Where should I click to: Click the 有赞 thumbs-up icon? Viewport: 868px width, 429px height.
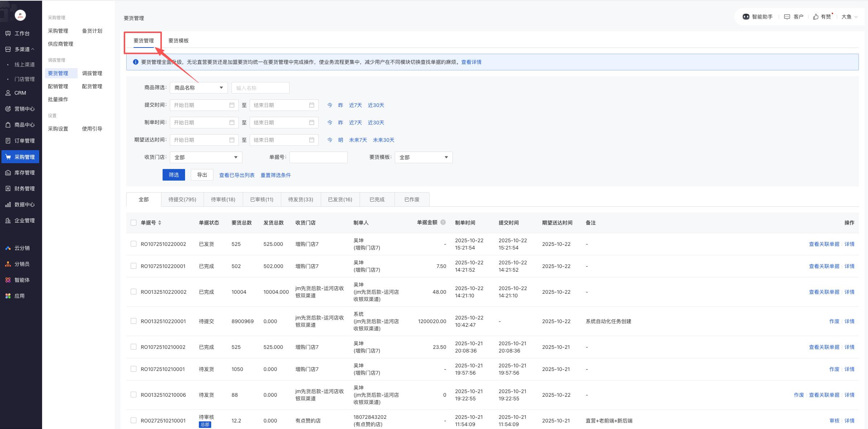click(x=815, y=17)
